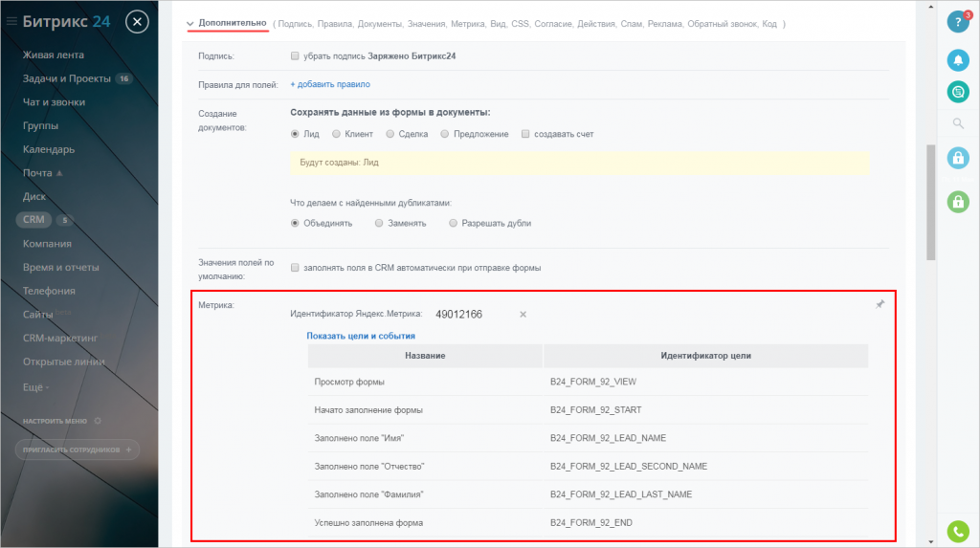Click goal ID B24_FORM_92_END
This screenshot has width=980, height=548.
(x=591, y=523)
